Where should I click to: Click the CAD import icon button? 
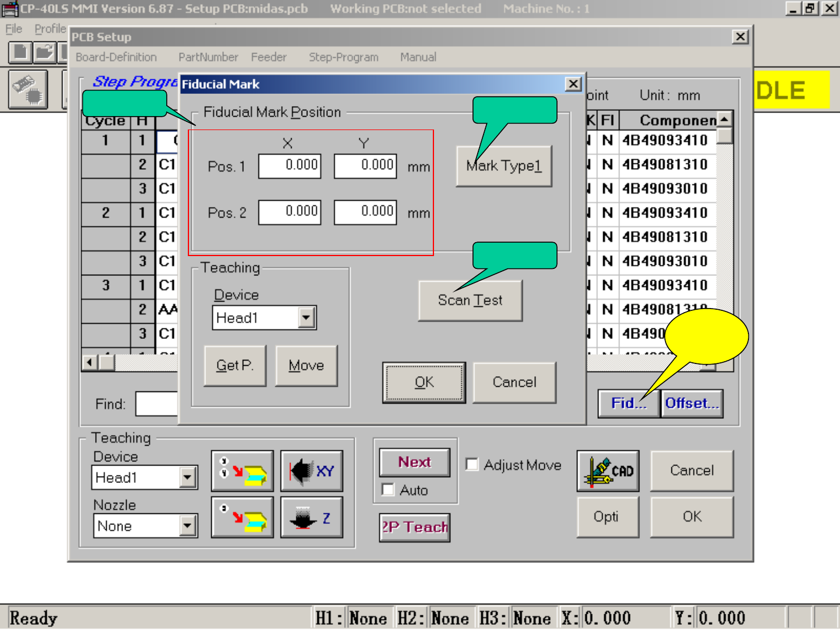tap(607, 471)
